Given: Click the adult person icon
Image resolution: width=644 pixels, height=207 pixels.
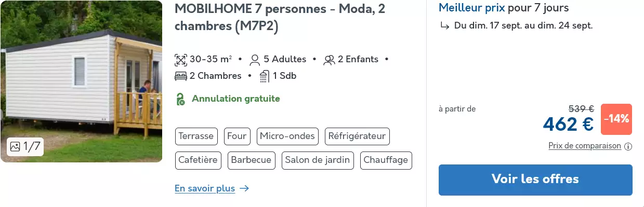Looking at the screenshot, I should [255, 60].
